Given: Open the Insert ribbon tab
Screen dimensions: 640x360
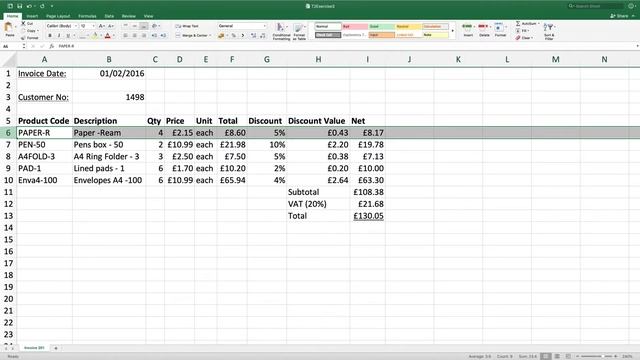Looking at the screenshot, I should pyautogui.click(x=32, y=16).
